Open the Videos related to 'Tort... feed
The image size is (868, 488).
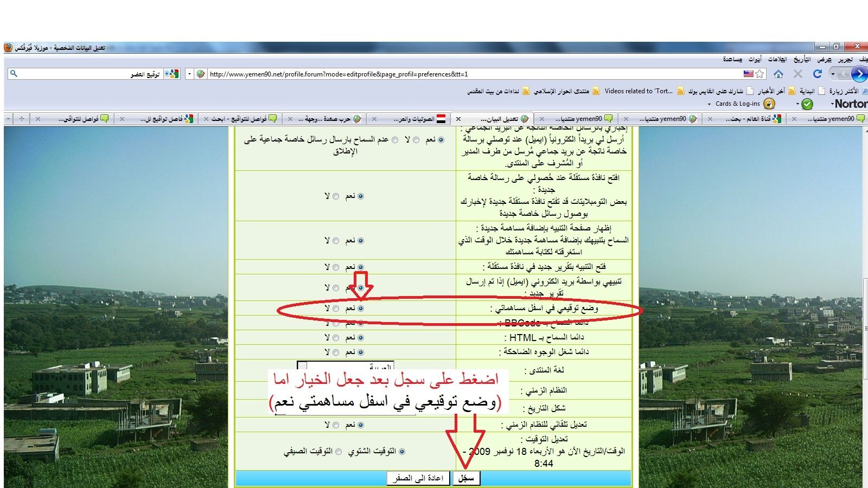click(x=644, y=91)
